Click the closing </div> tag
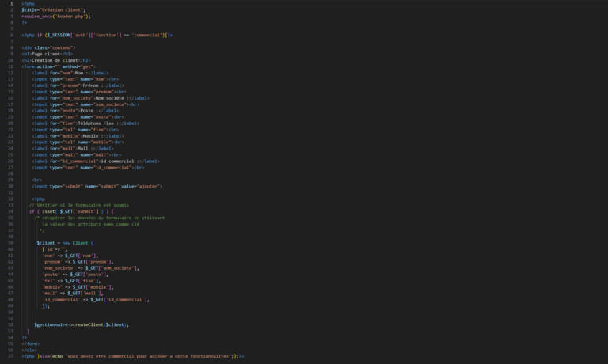Image resolution: width=608 pixels, height=364 pixels. [29, 350]
